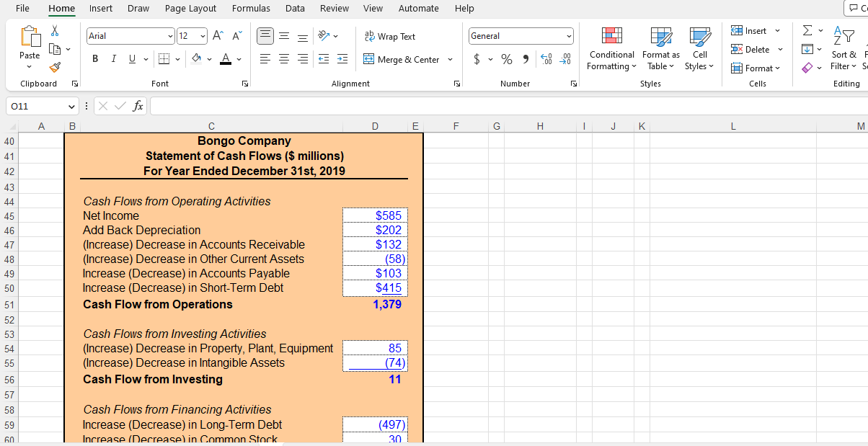Select the Italic formatting icon
868x446 pixels.
click(113, 59)
